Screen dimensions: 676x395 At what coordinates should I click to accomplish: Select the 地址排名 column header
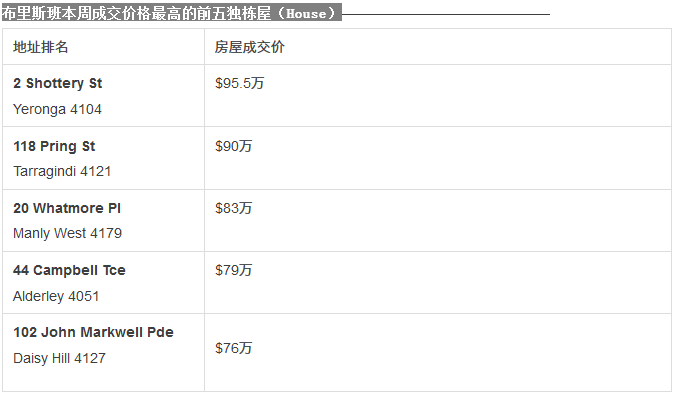pos(41,47)
